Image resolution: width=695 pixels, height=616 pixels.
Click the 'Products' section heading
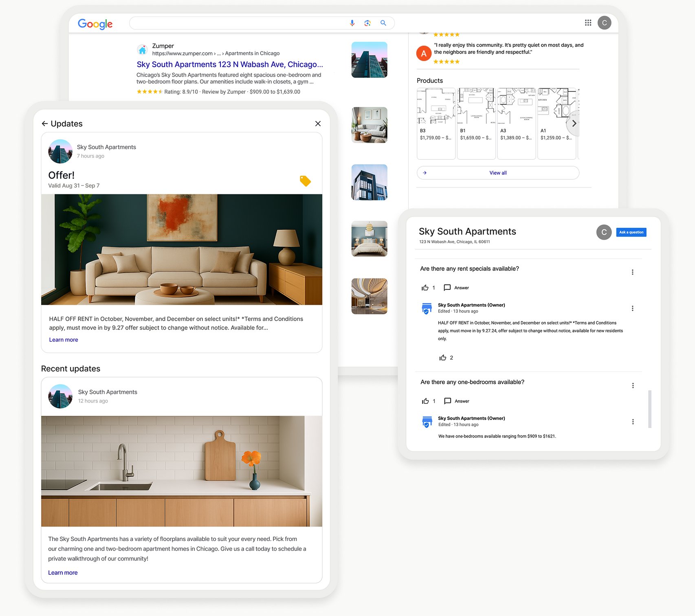[430, 81]
